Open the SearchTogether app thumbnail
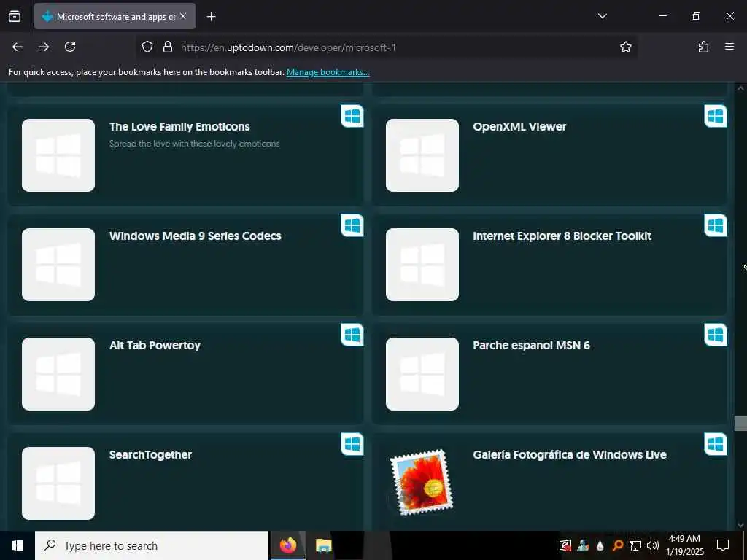Viewport: 747px width, 560px height. [58, 483]
